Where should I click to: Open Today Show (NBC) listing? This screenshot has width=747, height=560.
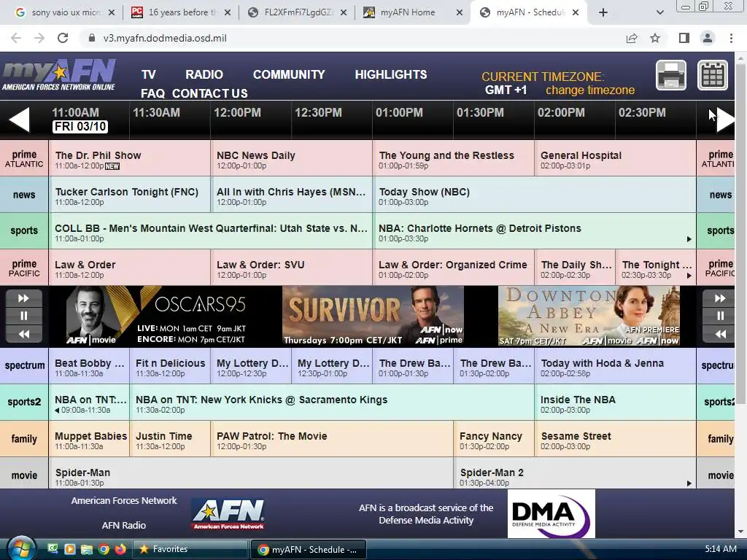[535, 195]
